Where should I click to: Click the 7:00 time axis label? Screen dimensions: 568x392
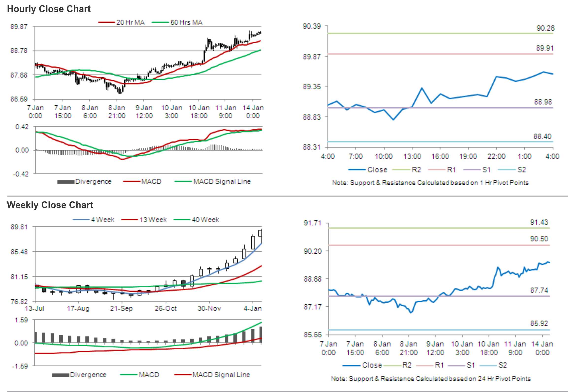[x=356, y=156]
